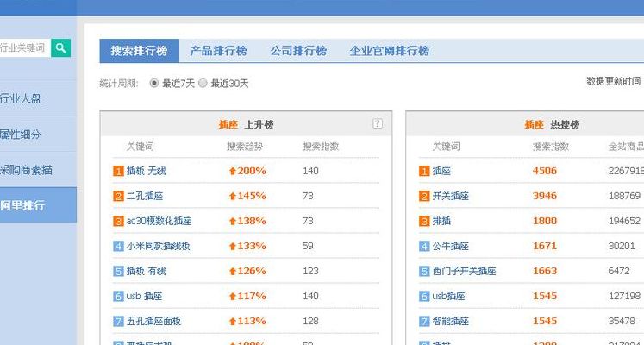Screen dimensions: 644x345
Task: Open 热搜榜 keyword 插座 ranked first
Action: click(x=441, y=171)
